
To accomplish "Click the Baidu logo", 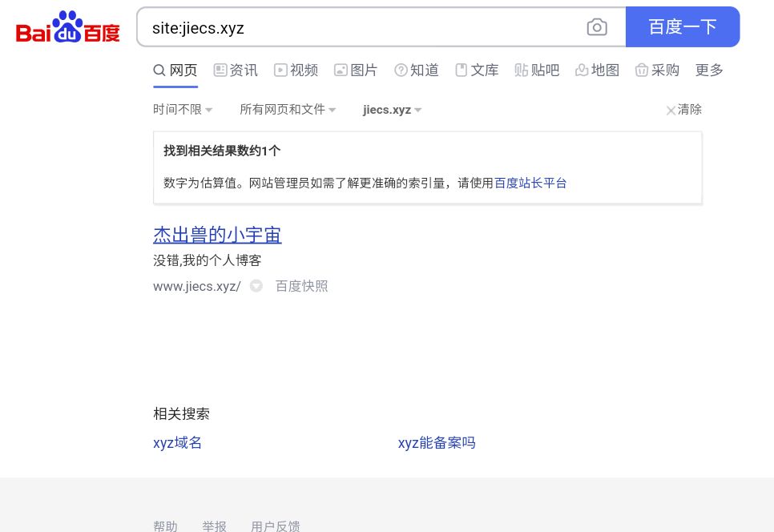I will click(67, 27).
